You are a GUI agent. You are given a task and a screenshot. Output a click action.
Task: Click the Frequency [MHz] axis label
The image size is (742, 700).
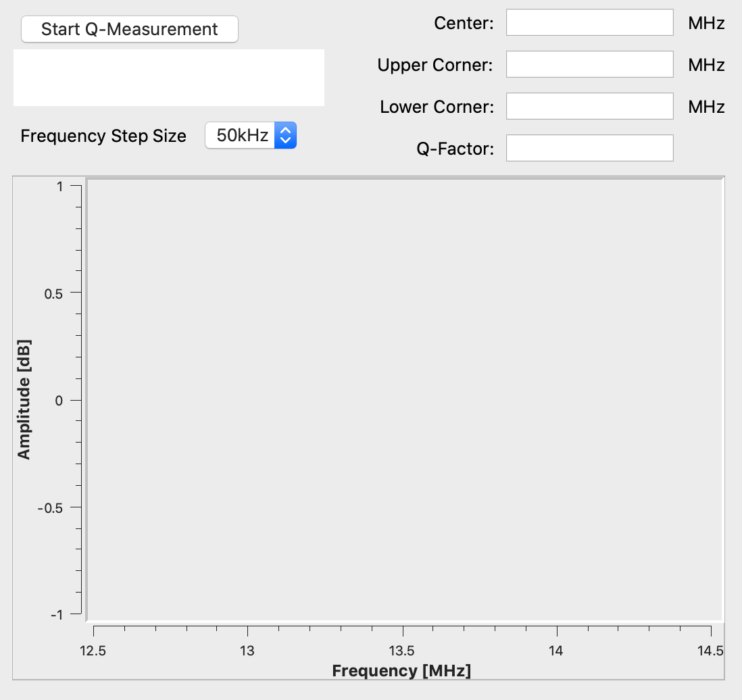(401, 670)
